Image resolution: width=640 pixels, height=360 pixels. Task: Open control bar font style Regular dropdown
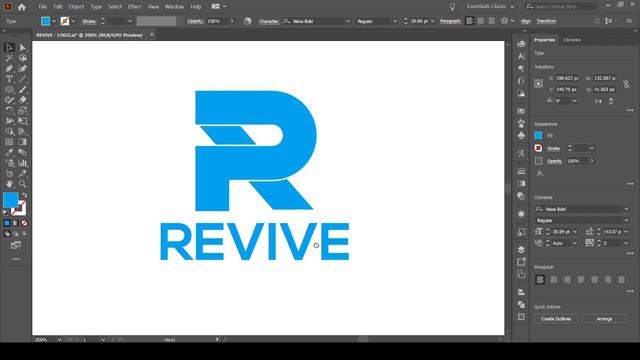click(x=395, y=21)
